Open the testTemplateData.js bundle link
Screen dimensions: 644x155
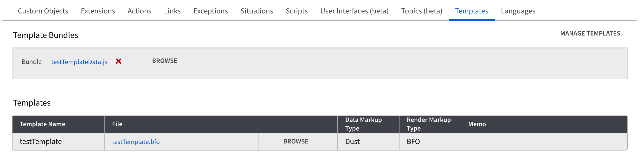coord(79,62)
